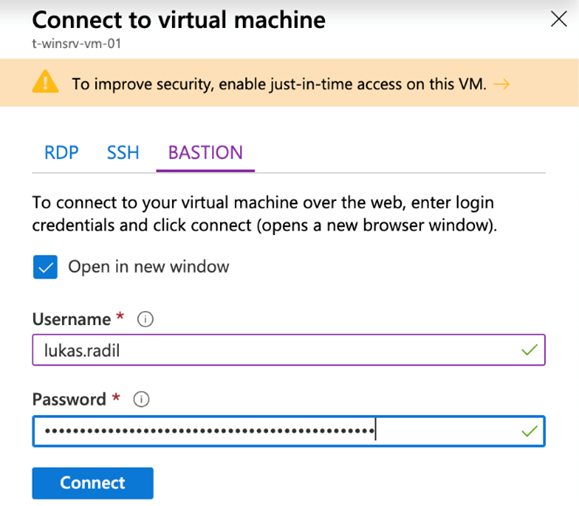Screen dimensions: 579x506
Task: Click the yellow warning triangle icon
Action: 45,82
